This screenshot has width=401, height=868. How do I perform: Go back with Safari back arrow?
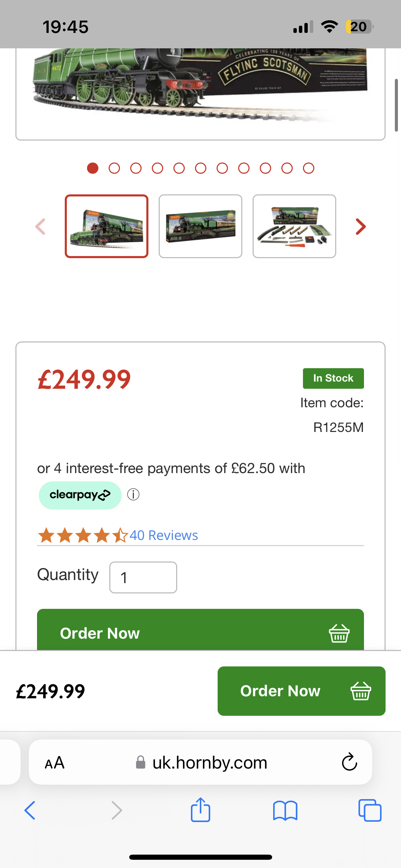point(30,810)
